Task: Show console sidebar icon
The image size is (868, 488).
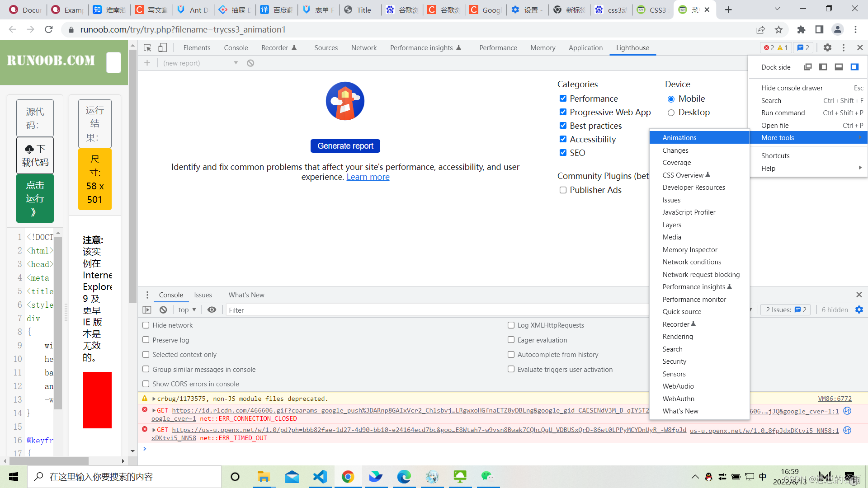Action: (x=147, y=310)
